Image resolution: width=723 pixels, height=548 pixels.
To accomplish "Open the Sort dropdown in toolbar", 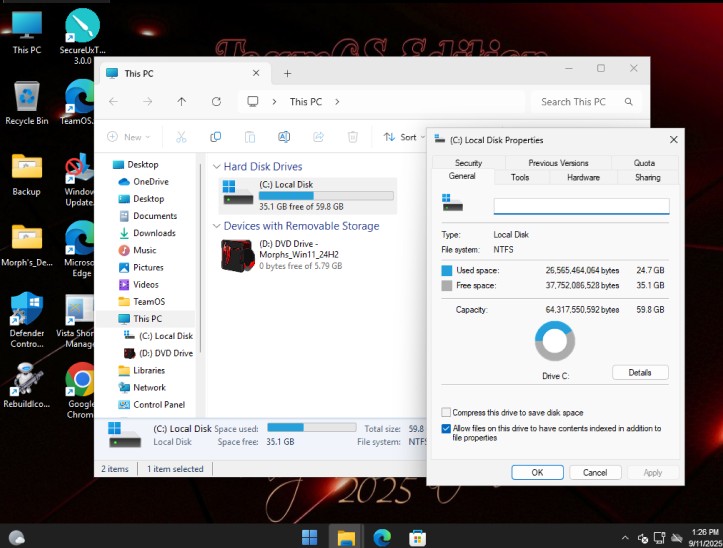I will [404, 137].
